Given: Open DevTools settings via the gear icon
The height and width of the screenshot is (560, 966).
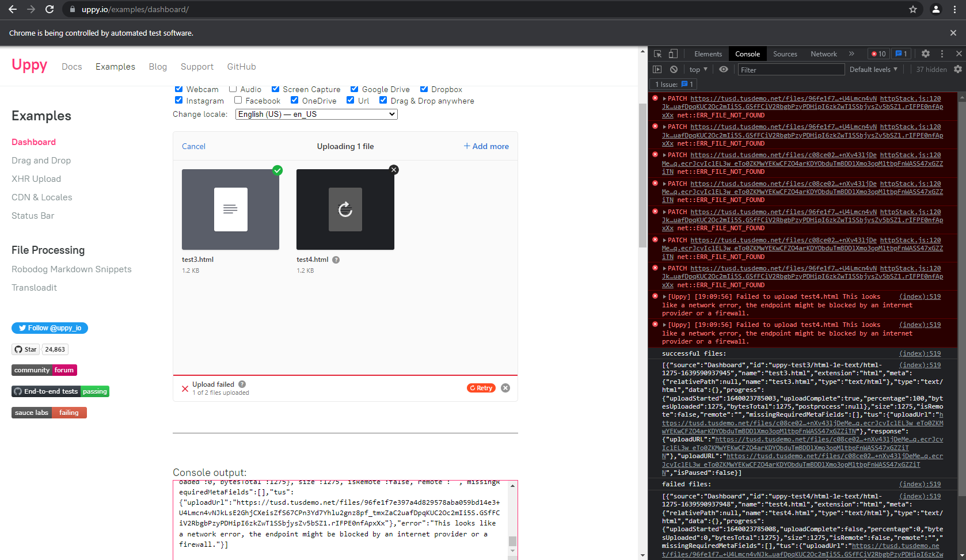Looking at the screenshot, I should tap(925, 53).
